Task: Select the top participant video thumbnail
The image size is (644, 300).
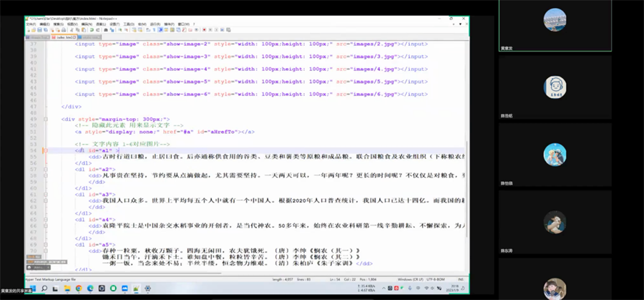Action: 555,19
